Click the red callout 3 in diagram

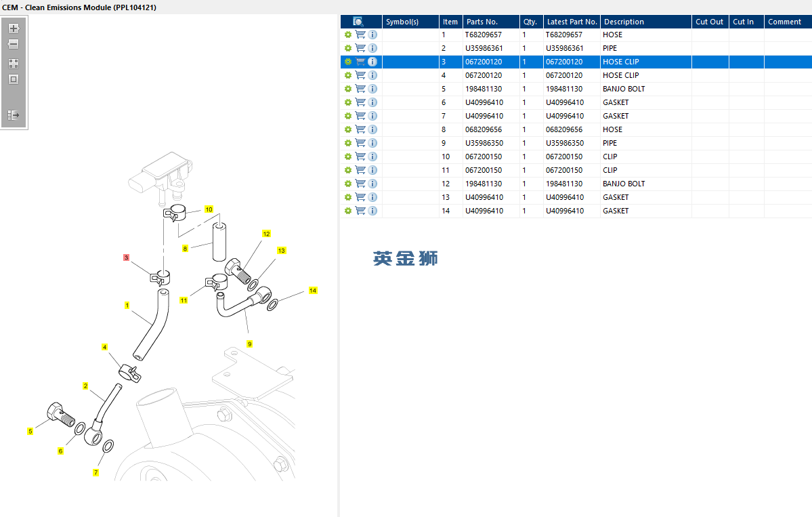tap(126, 257)
